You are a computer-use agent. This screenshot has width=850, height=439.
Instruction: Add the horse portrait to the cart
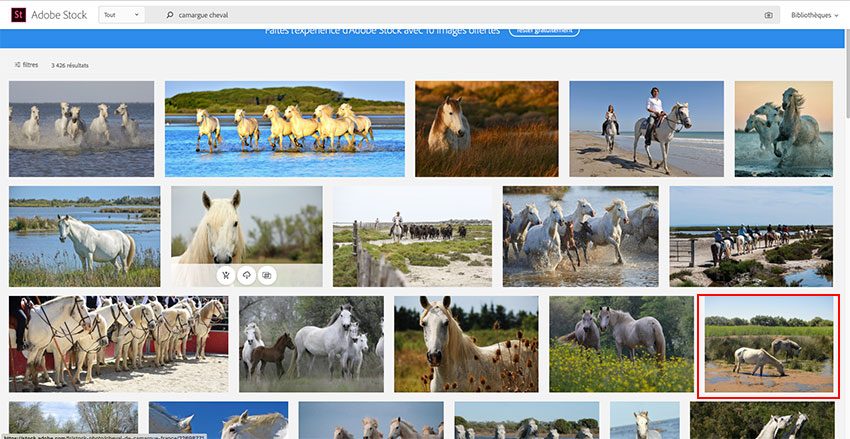coord(226,275)
